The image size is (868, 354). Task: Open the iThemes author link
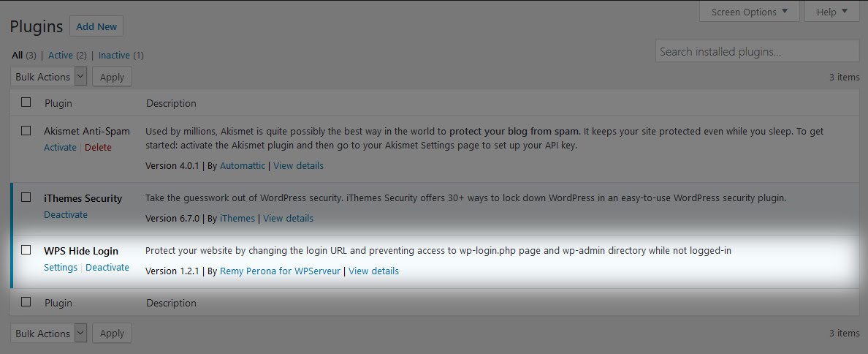(237, 218)
